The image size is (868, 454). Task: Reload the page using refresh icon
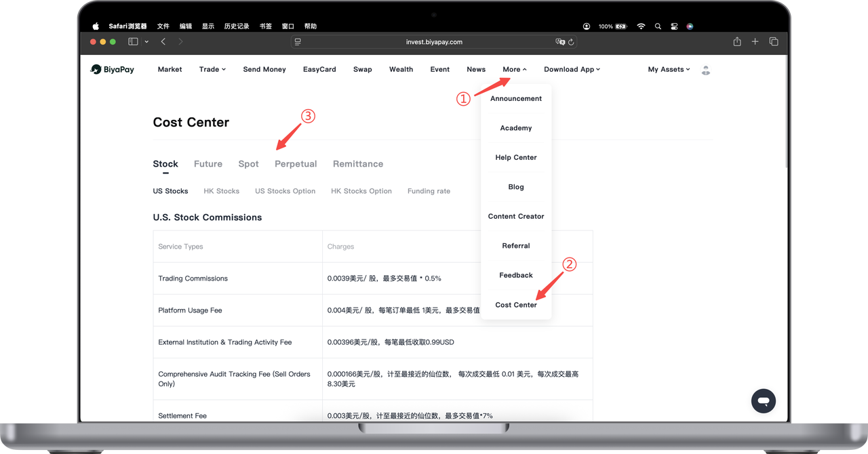pyautogui.click(x=571, y=42)
